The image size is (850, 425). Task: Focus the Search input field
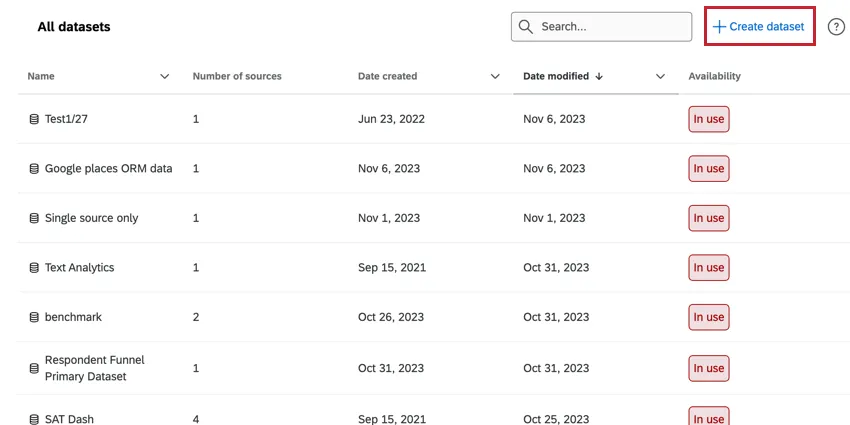pyautogui.click(x=612, y=27)
